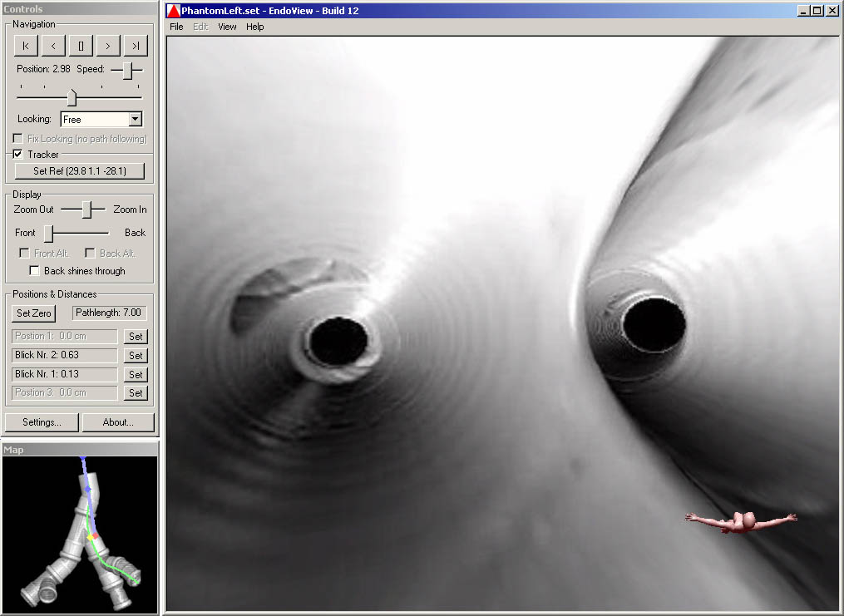Click the Set Ref button
This screenshot has width=844, height=616.
point(80,171)
